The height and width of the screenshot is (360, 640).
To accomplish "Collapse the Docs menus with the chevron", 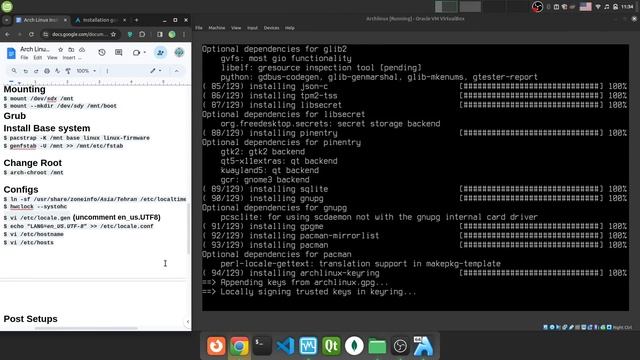I will coord(177,71).
